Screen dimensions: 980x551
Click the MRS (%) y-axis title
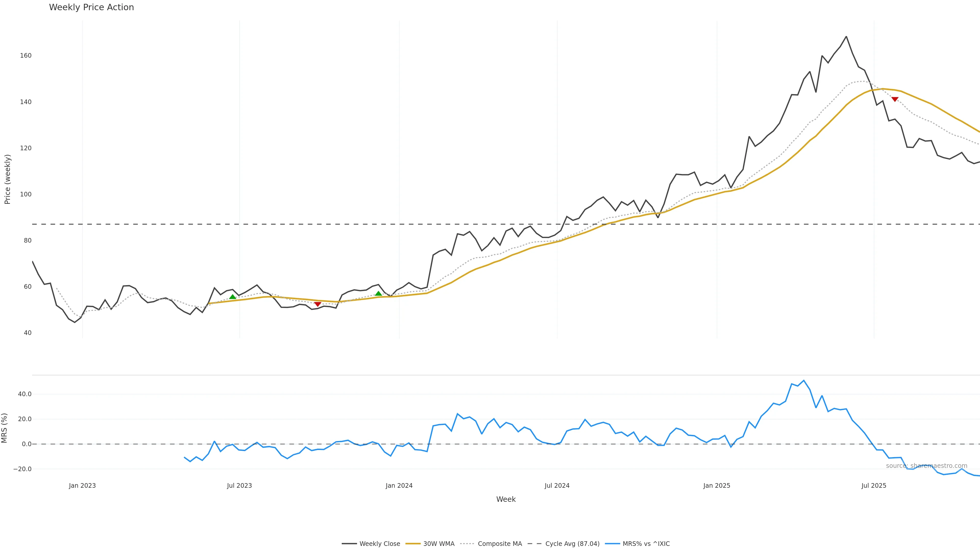[4, 428]
